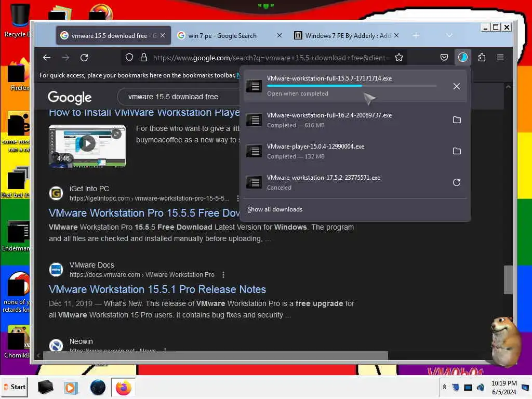Click the VMware Docs site icon
532x399 pixels.
56,270
